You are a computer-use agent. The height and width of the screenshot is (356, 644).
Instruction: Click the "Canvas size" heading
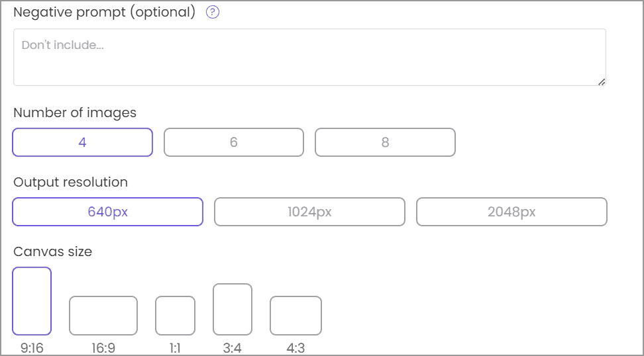[x=52, y=251]
